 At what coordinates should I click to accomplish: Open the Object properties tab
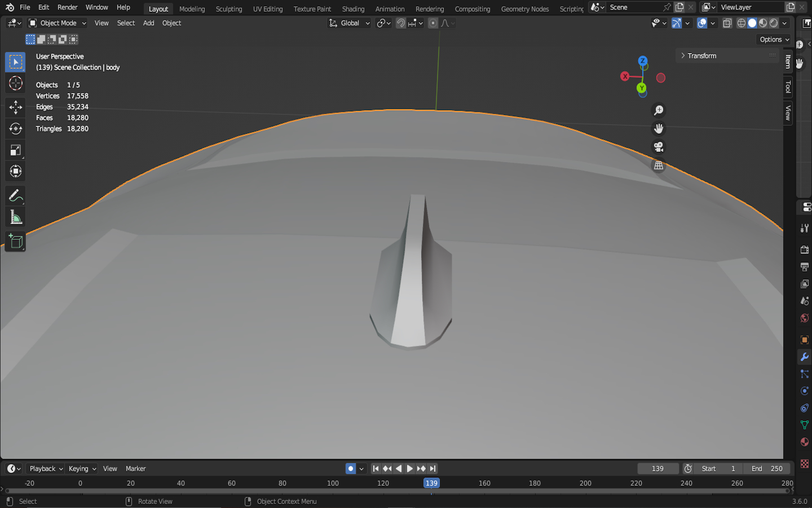(x=805, y=340)
